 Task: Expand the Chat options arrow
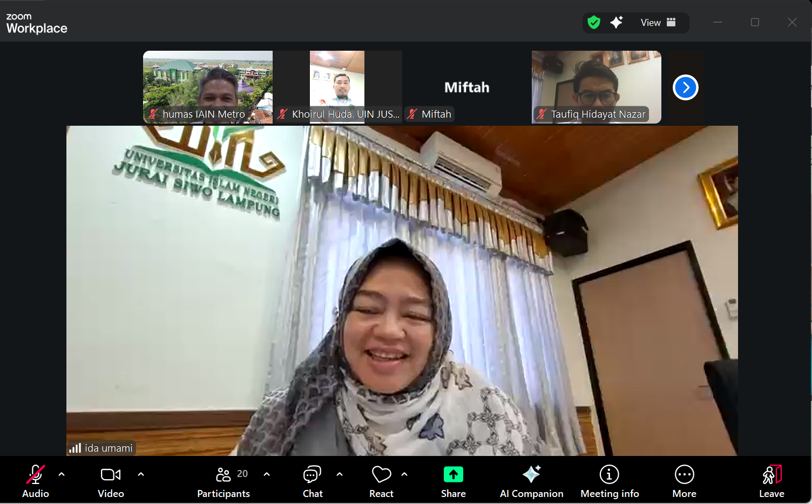point(340,474)
